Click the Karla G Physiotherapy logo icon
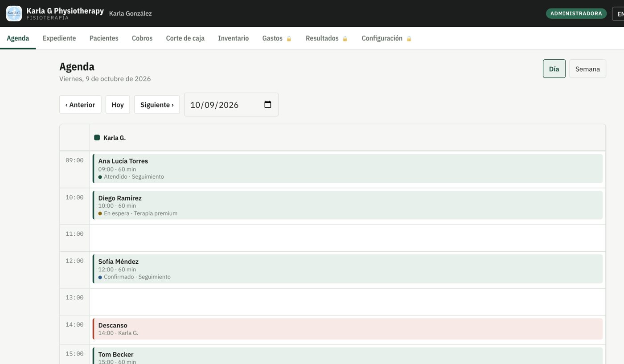The width and height of the screenshot is (624, 364). point(14,13)
